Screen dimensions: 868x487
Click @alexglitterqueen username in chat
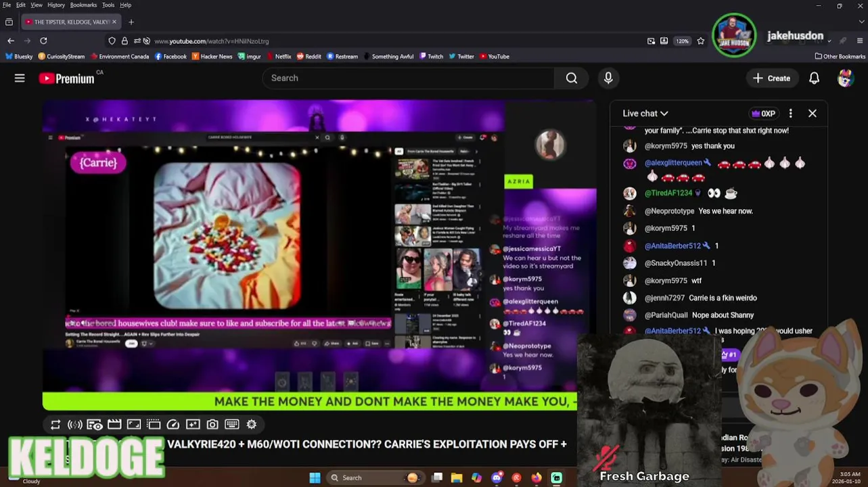point(673,163)
